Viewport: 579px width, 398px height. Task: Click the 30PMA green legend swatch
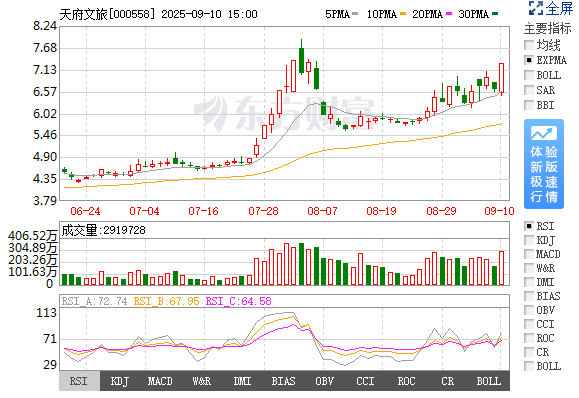[495, 14]
